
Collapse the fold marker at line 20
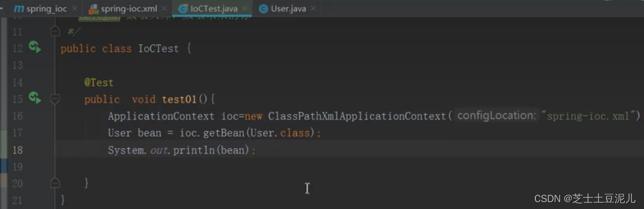coord(55,183)
